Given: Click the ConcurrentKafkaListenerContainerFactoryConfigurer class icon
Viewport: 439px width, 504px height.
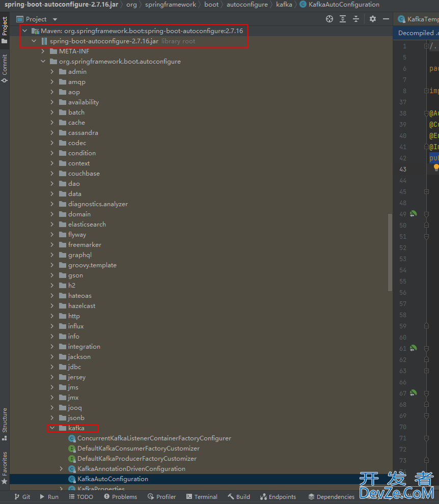Looking at the screenshot, I should (x=72, y=438).
